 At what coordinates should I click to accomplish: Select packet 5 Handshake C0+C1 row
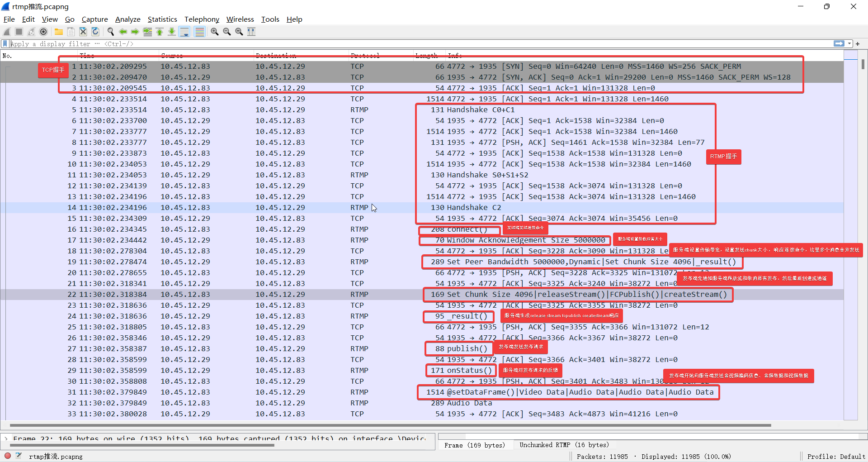(x=422, y=110)
